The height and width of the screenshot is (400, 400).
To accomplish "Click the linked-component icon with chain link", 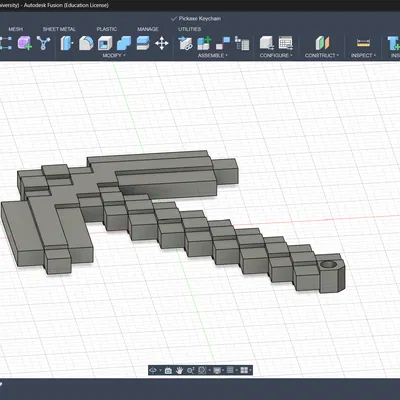I will [185, 43].
